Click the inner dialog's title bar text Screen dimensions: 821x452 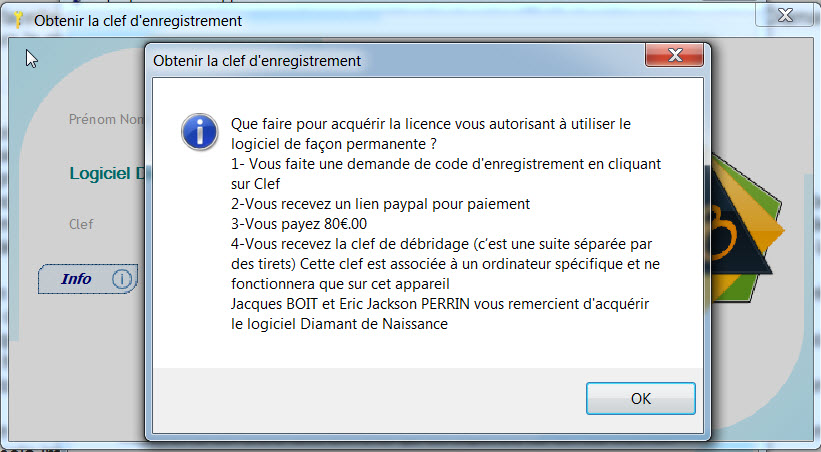(x=257, y=61)
